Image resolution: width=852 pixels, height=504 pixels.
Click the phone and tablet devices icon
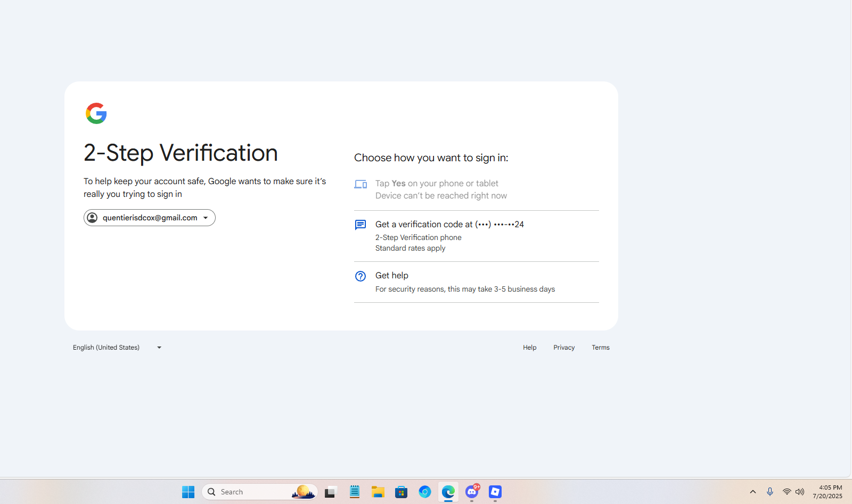pyautogui.click(x=361, y=184)
